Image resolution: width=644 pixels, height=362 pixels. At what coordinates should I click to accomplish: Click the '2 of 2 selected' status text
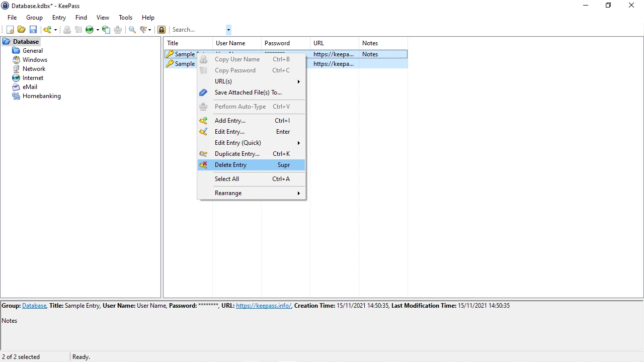[x=21, y=357]
